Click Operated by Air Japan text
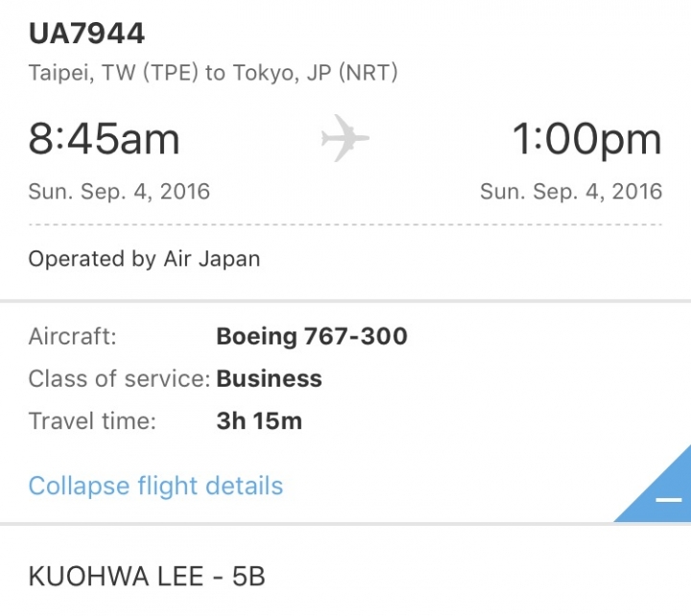The image size is (691, 616). click(144, 259)
